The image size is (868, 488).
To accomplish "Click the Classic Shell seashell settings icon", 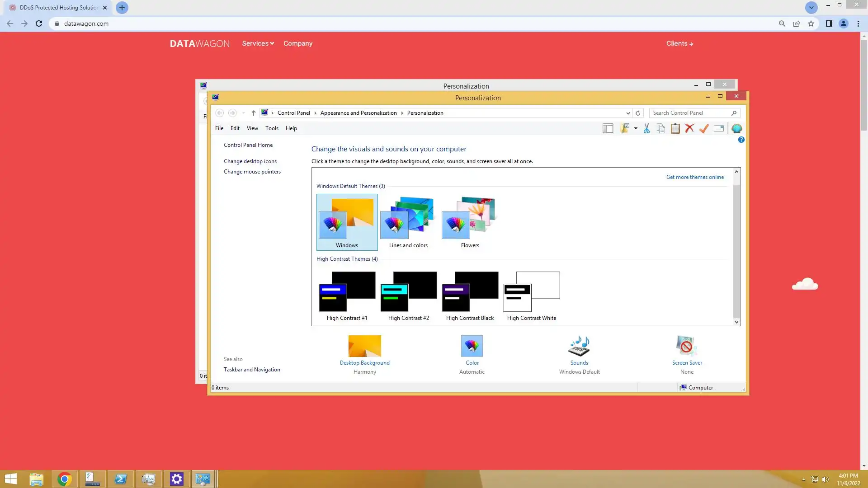I will 736,128.
